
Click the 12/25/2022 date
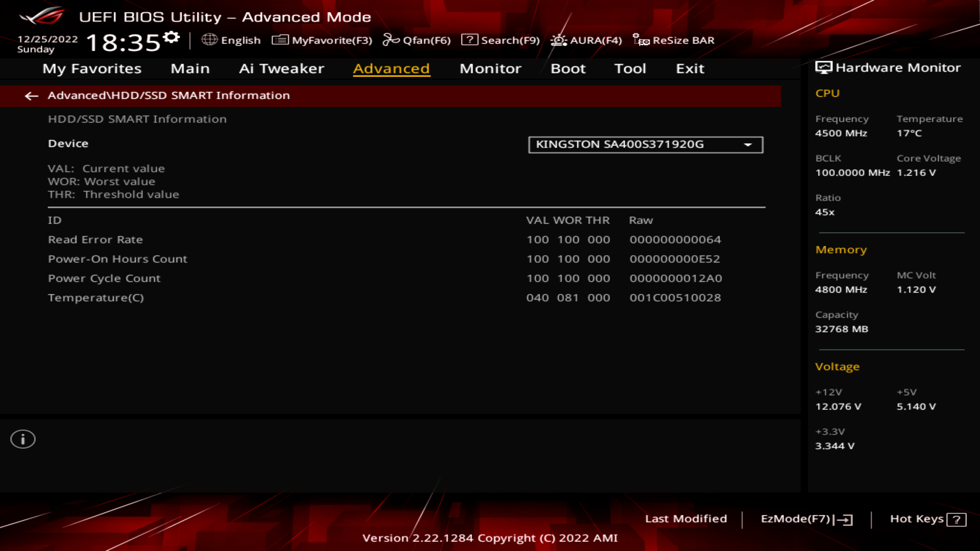[x=47, y=39]
